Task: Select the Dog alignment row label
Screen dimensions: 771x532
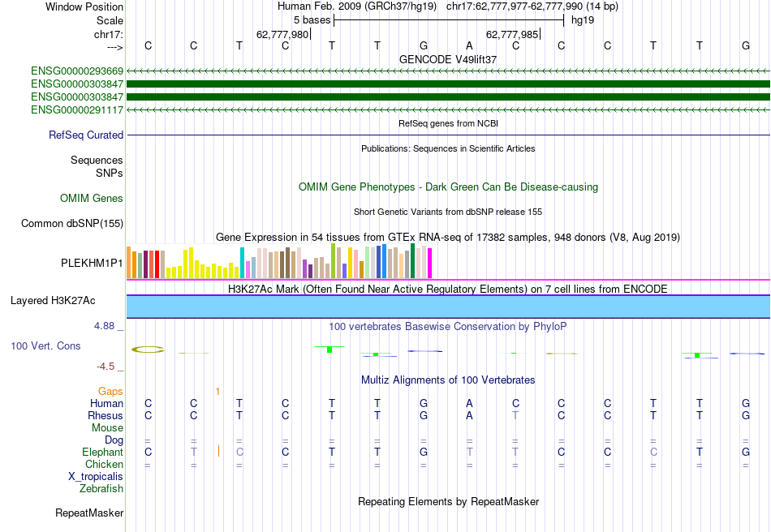Action: coord(114,440)
